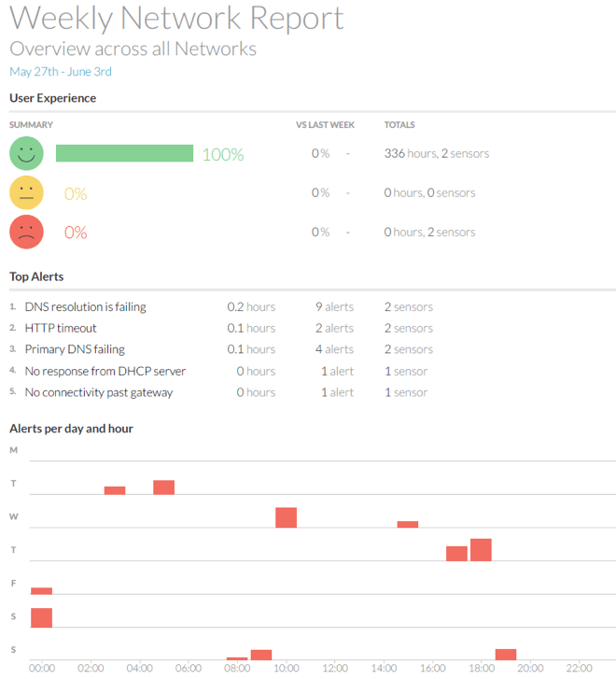Click the tall Wednesday 10:00 alert bar
Viewport: 616px width, 679px height.
[286, 517]
